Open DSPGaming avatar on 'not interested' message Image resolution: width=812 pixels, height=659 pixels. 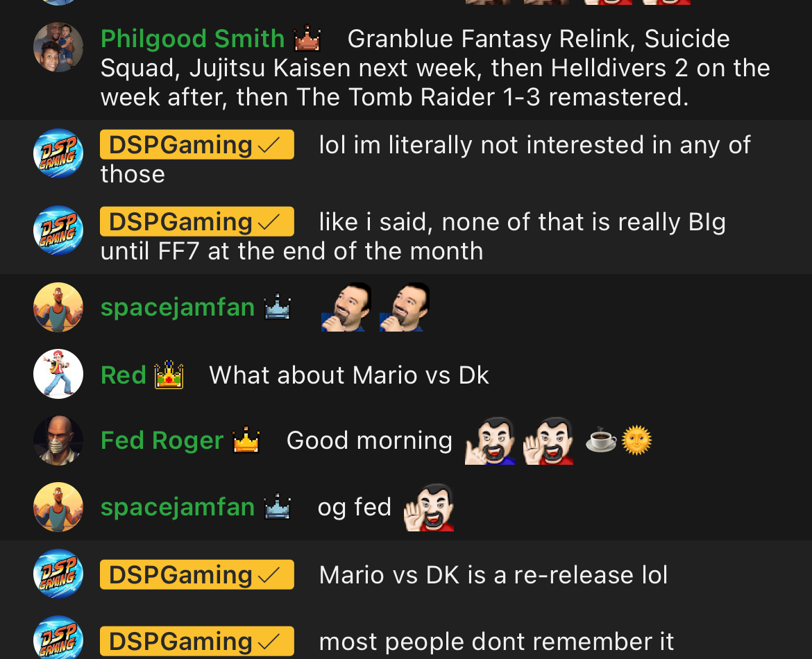point(58,153)
